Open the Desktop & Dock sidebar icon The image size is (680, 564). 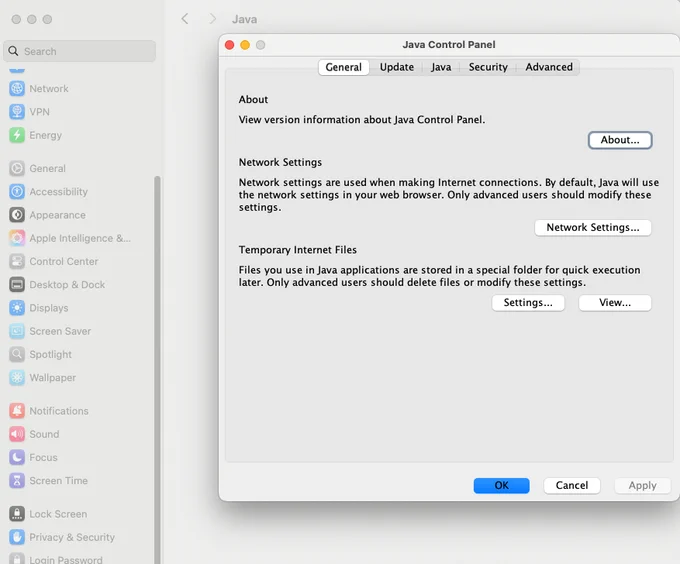tap(17, 285)
